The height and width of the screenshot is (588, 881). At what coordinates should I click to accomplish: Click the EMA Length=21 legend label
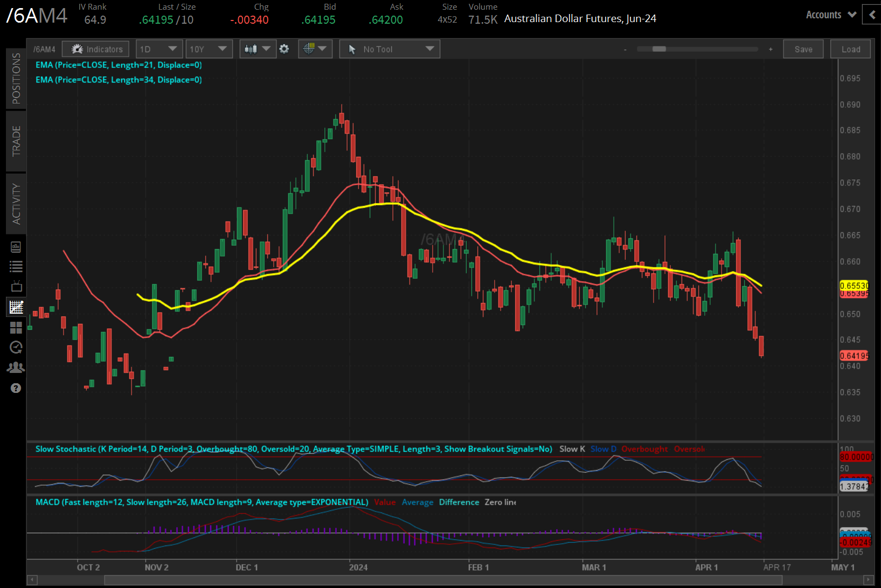click(118, 65)
